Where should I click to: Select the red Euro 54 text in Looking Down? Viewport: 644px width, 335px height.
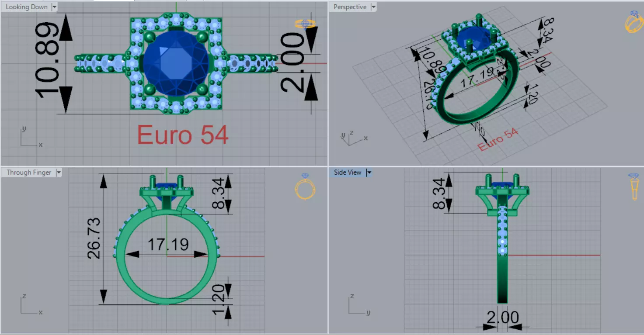183,135
